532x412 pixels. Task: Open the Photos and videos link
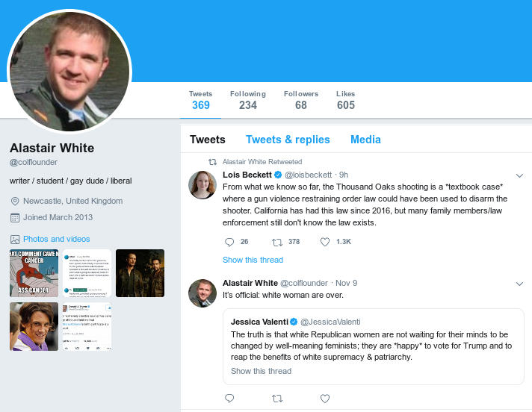pos(56,239)
